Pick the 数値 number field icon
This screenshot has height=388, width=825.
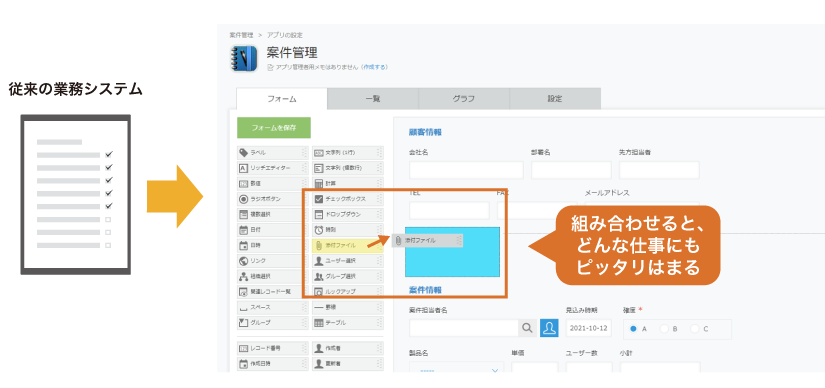244,184
